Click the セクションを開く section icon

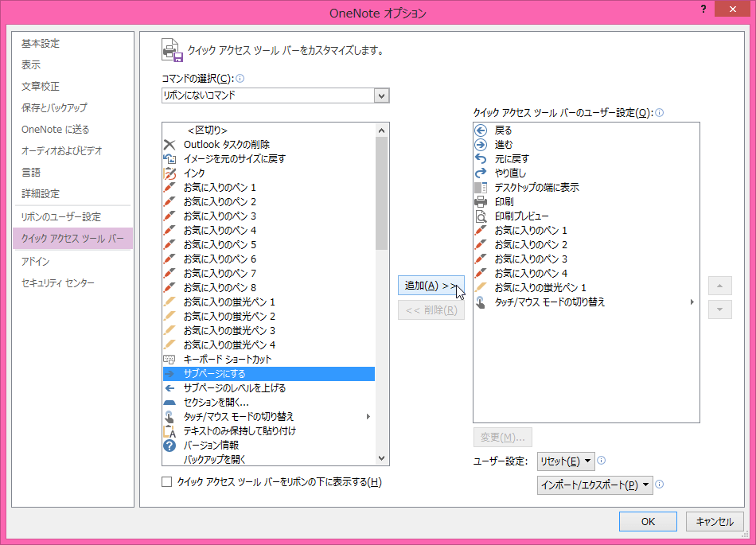170,402
